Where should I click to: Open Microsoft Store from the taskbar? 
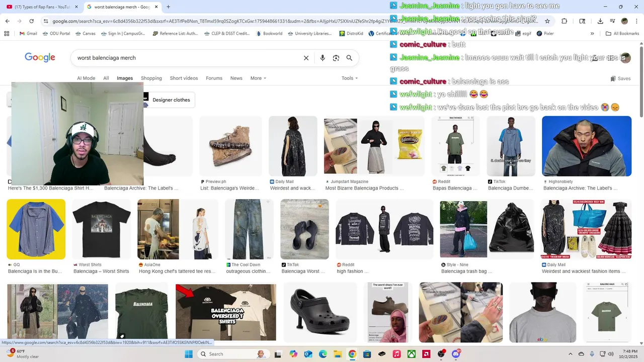[367, 354]
